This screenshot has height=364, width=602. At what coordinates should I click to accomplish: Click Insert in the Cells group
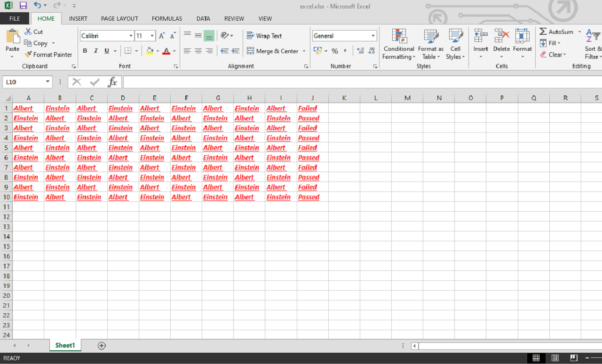[x=481, y=44]
